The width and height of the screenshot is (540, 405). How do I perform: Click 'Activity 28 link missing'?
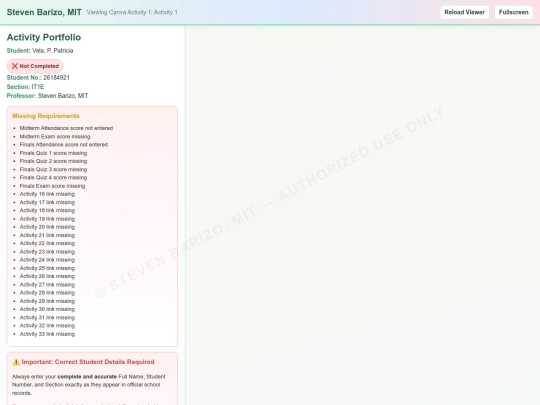click(47, 293)
